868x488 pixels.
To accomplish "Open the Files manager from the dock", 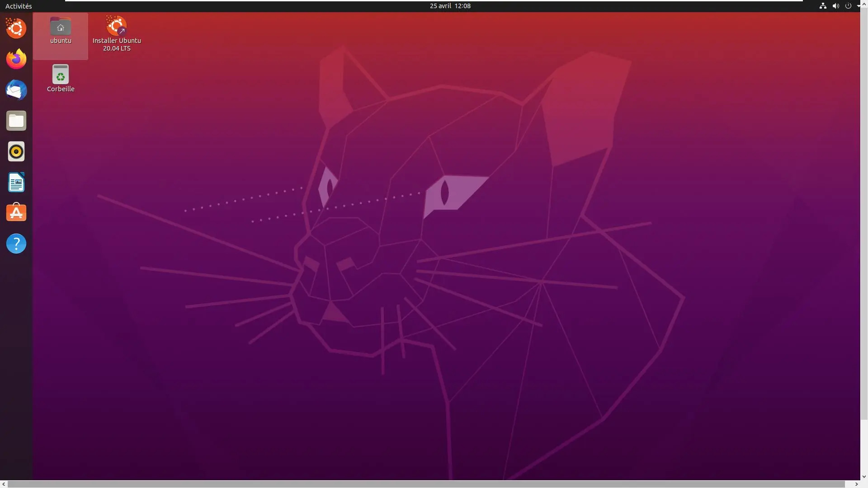I will coord(16,121).
